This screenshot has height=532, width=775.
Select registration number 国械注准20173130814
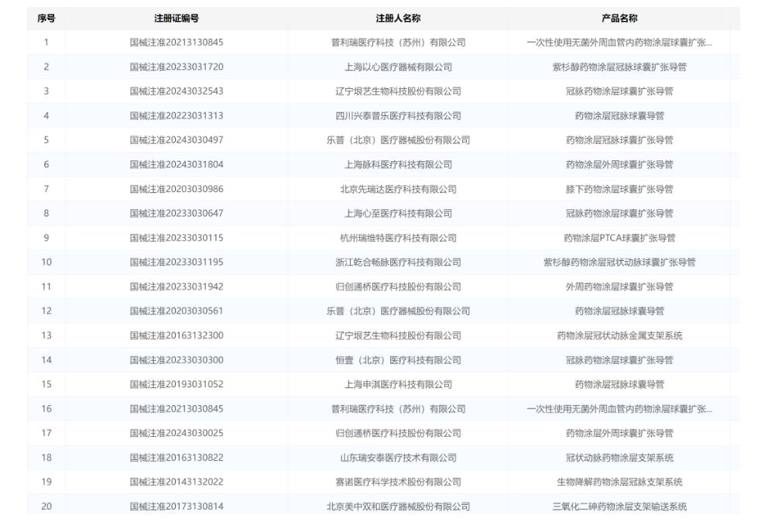tap(177, 506)
